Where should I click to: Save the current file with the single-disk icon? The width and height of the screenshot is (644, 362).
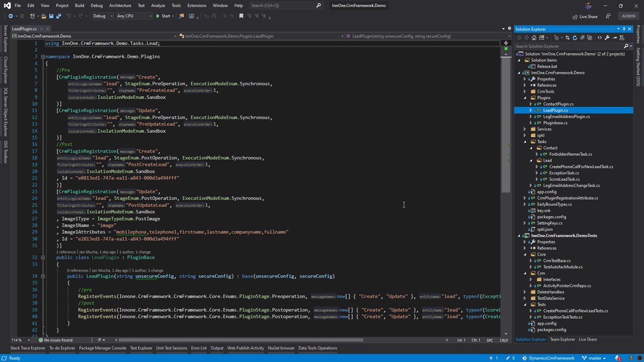(x=51, y=16)
